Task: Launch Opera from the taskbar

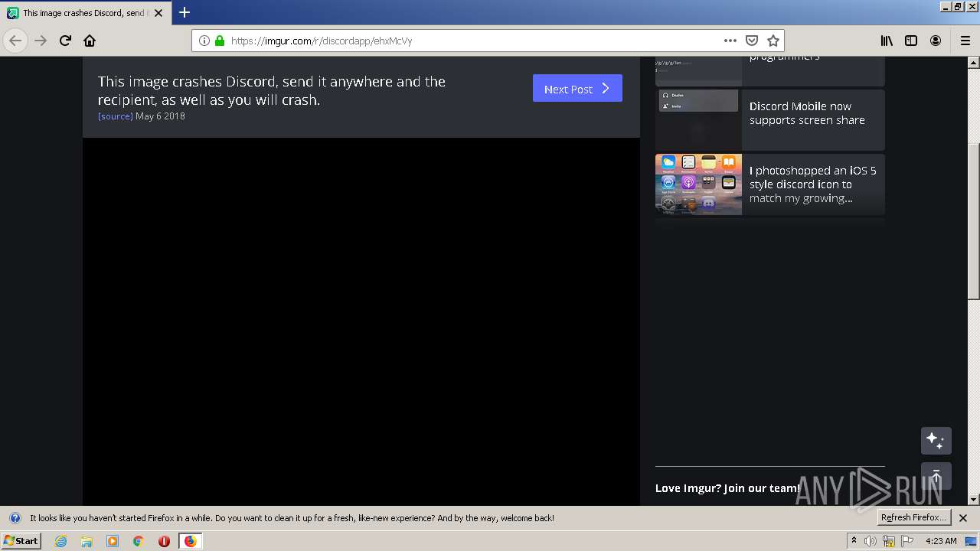Action: (164, 541)
